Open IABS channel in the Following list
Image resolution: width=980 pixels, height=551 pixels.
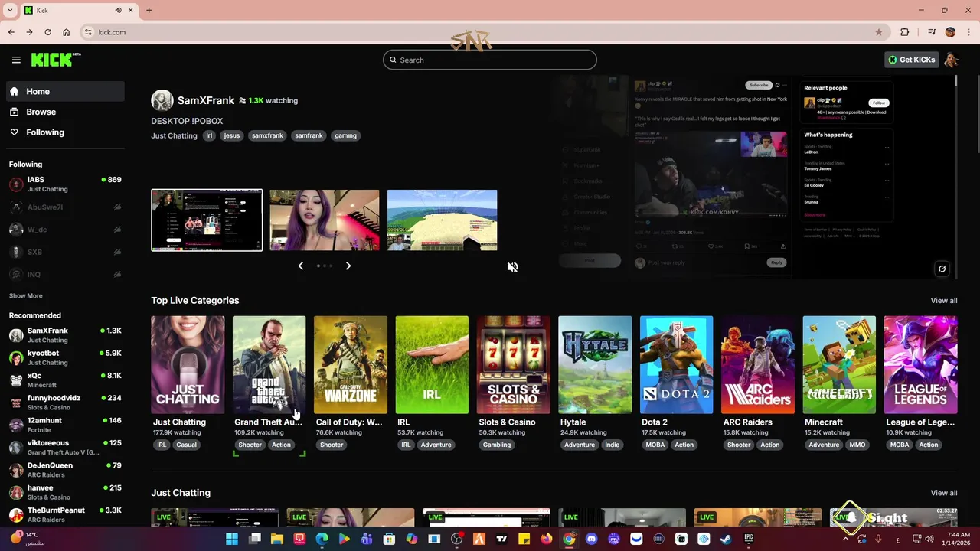coord(66,184)
